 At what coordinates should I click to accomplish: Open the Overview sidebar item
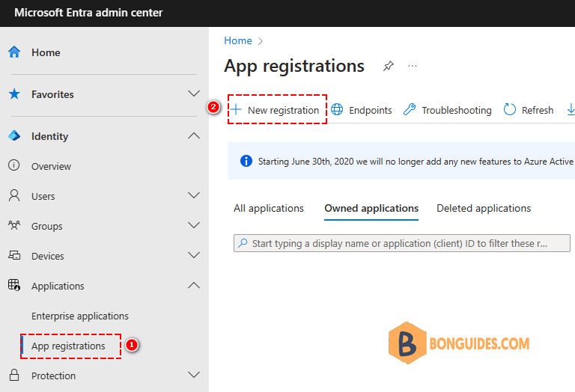point(51,166)
